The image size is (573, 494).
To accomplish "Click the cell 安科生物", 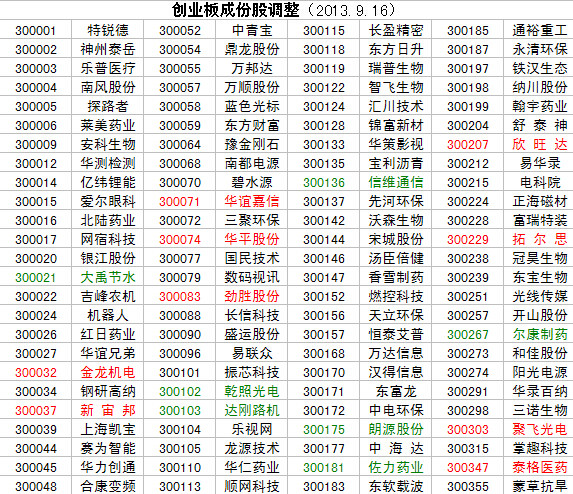I will tap(108, 144).
